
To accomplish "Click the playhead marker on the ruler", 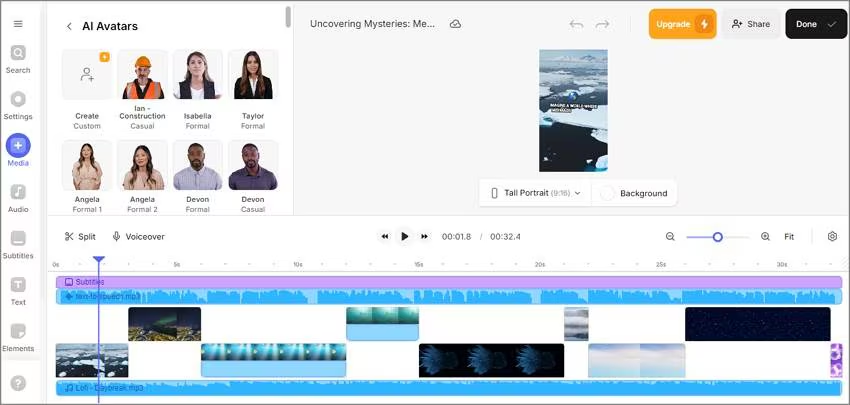I will [99, 260].
